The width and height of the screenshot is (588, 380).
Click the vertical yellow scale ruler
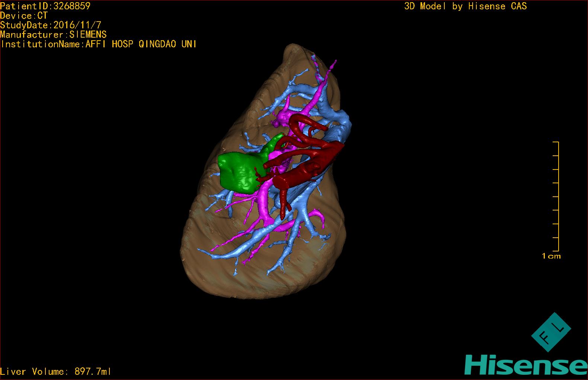[x=557, y=196]
